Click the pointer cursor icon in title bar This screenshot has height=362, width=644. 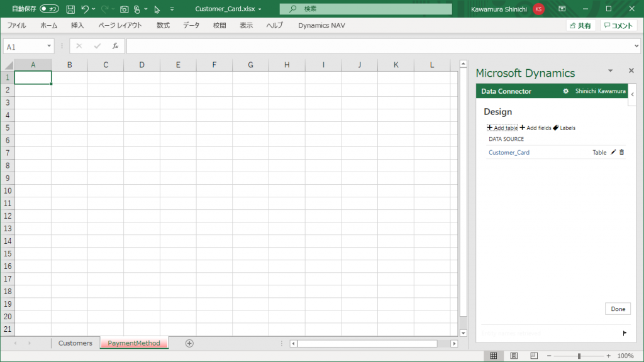click(x=157, y=9)
